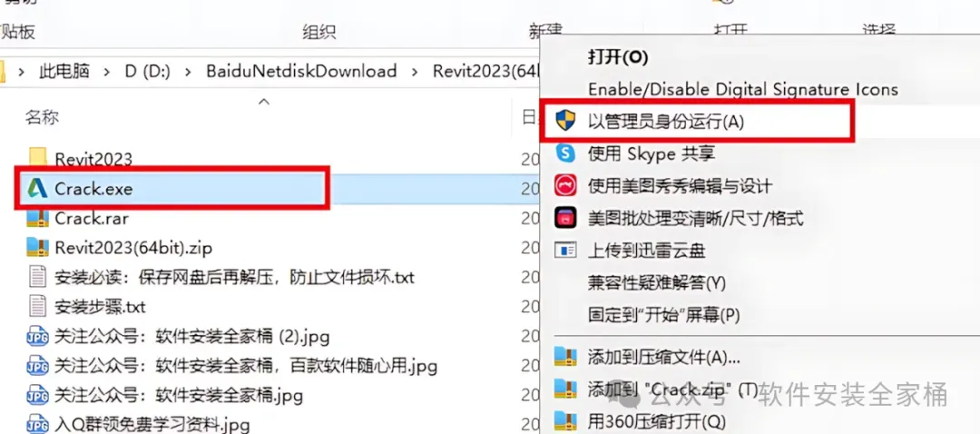The width and height of the screenshot is (980, 434).
Task: Click 此电脑 in the address bar
Action: [x=64, y=72]
